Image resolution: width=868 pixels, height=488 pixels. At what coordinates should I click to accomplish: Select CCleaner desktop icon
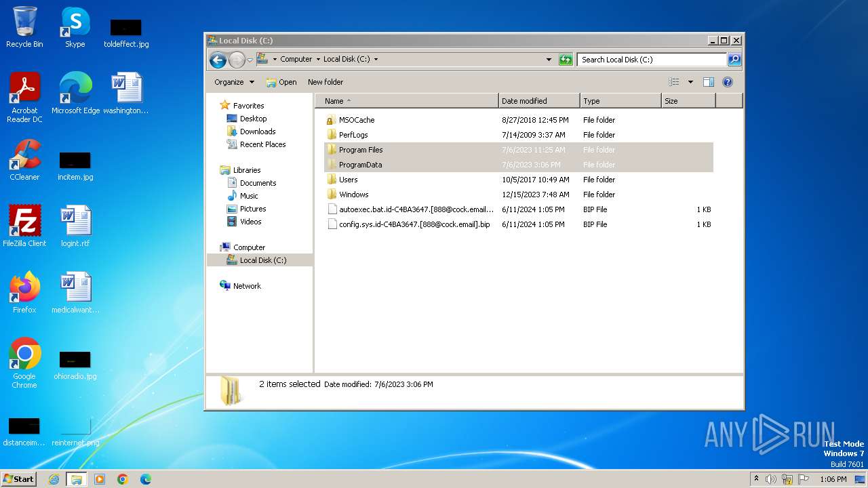(24, 160)
